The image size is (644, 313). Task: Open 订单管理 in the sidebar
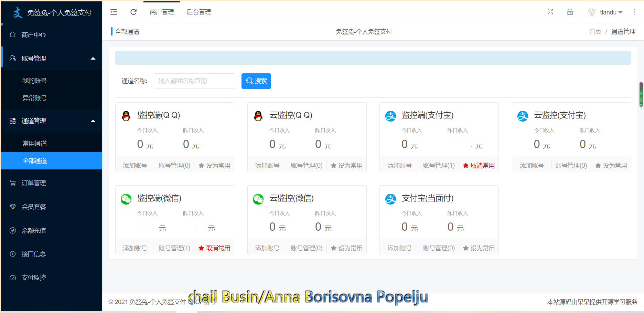pyautogui.click(x=34, y=183)
